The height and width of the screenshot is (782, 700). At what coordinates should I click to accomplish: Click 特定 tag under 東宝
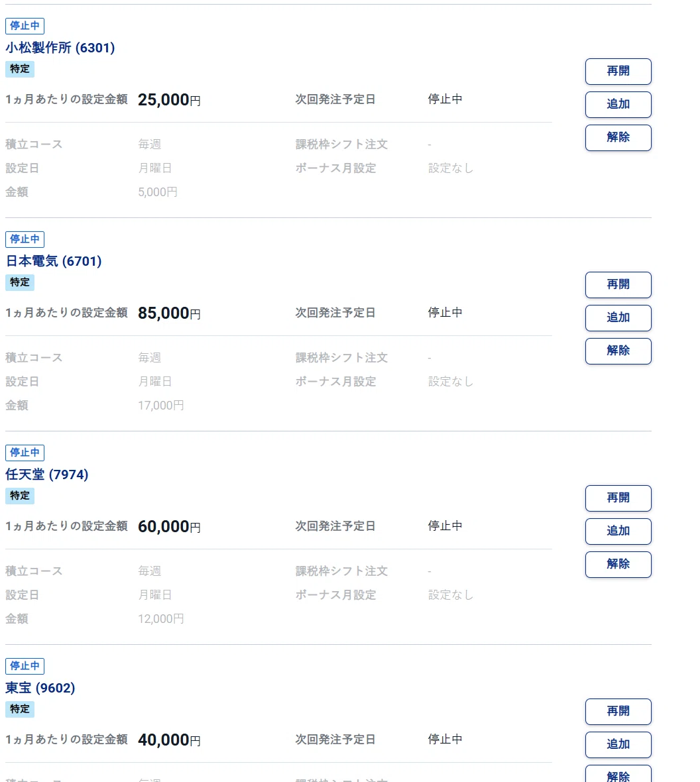pyautogui.click(x=20, y=709)
